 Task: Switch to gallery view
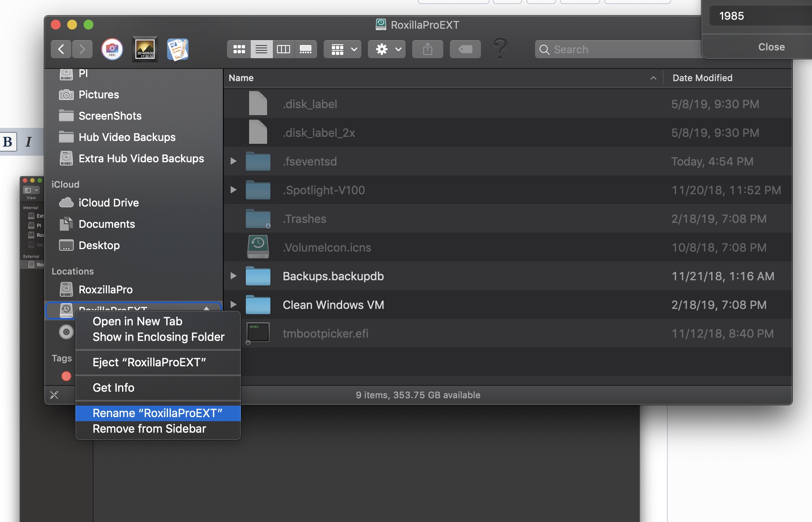coord(306,49)
